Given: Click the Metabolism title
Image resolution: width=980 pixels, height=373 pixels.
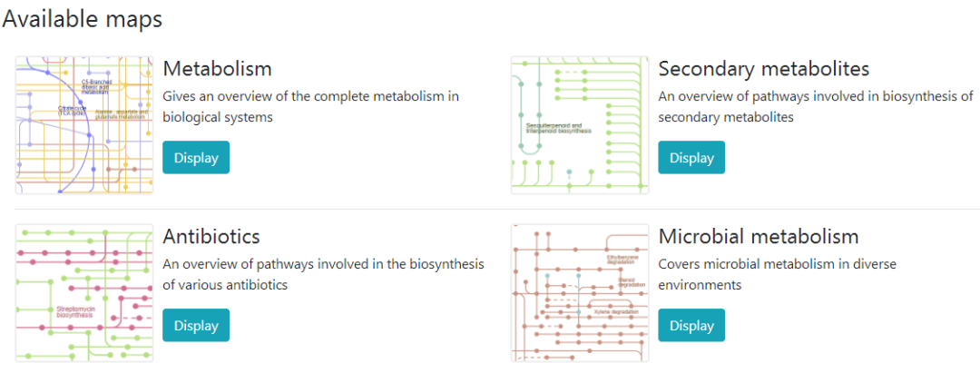Looking at the screenshot, I should pos(217,69).
